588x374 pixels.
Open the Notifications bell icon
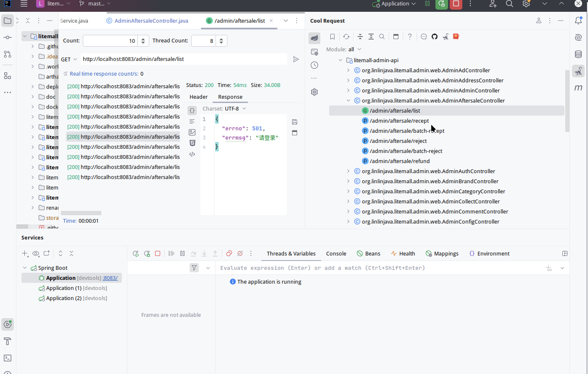pos(579,21)
